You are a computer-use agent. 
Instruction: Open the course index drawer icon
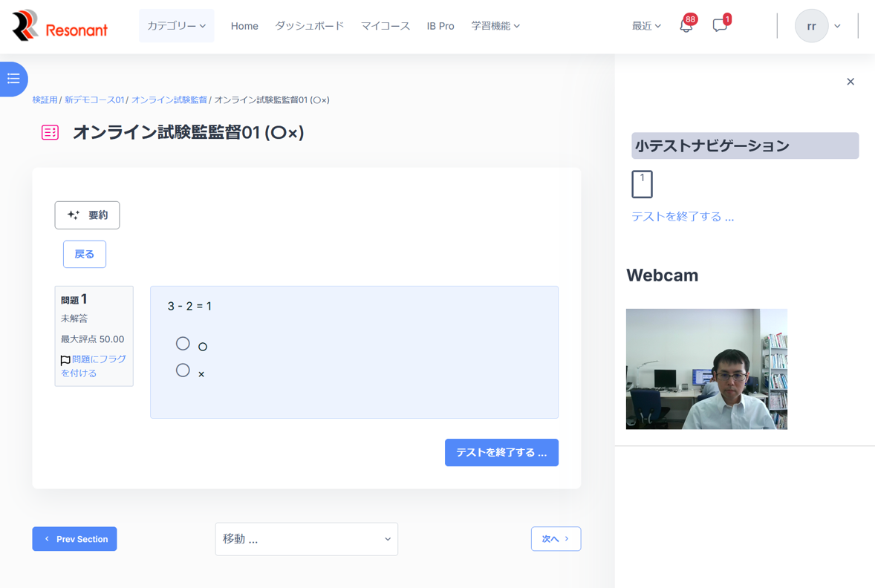tap(13, 79)
